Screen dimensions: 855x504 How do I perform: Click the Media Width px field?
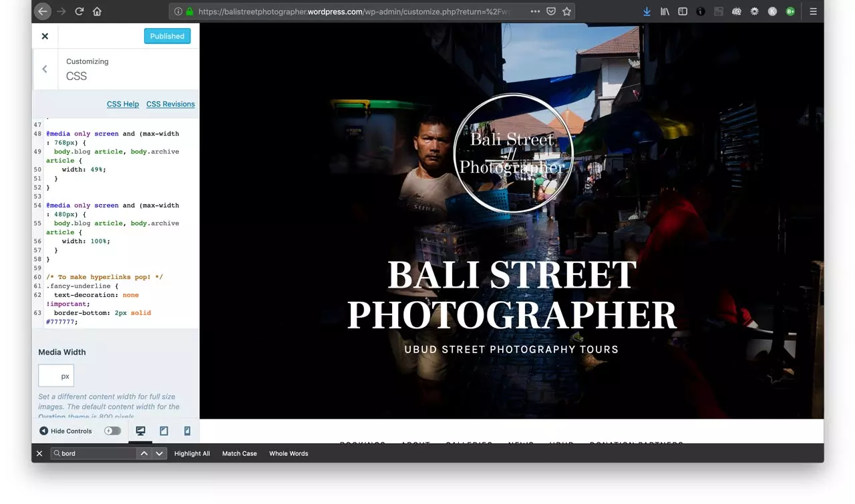coord(56,376)
